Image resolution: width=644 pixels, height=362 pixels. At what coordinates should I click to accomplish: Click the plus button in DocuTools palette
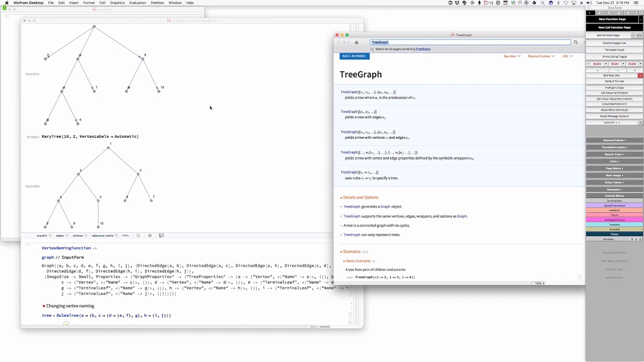click(x=598, y=70)
